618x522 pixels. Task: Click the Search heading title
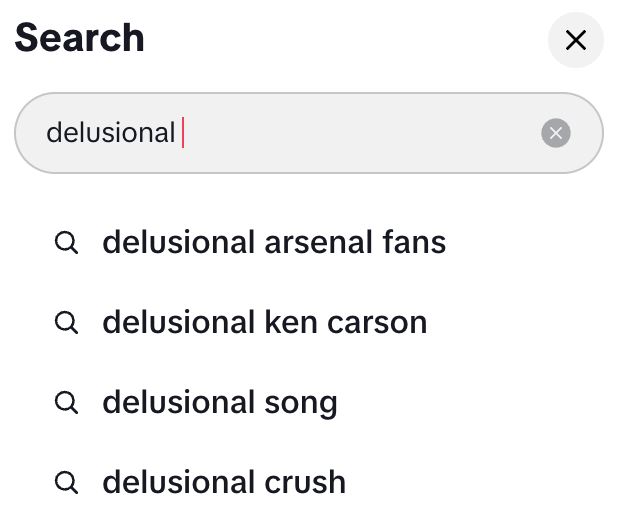click(79, 38)
